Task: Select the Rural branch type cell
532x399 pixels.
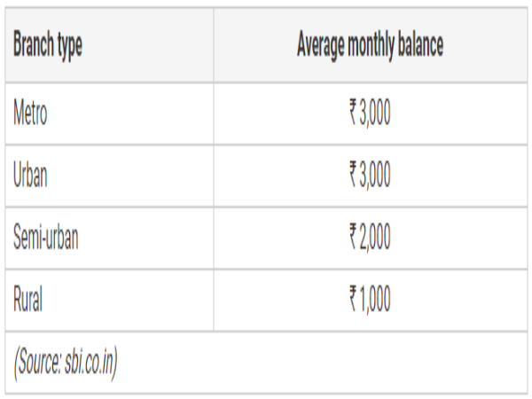Action: pos(28,300)
